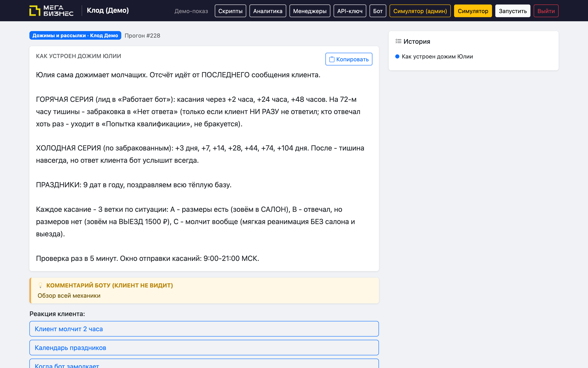The height and width of the screenshot is (368, 588).
Task: Click the ГОРЯЧАЯ СЕРИЯ paragraph
Action: tap(198, 112)
